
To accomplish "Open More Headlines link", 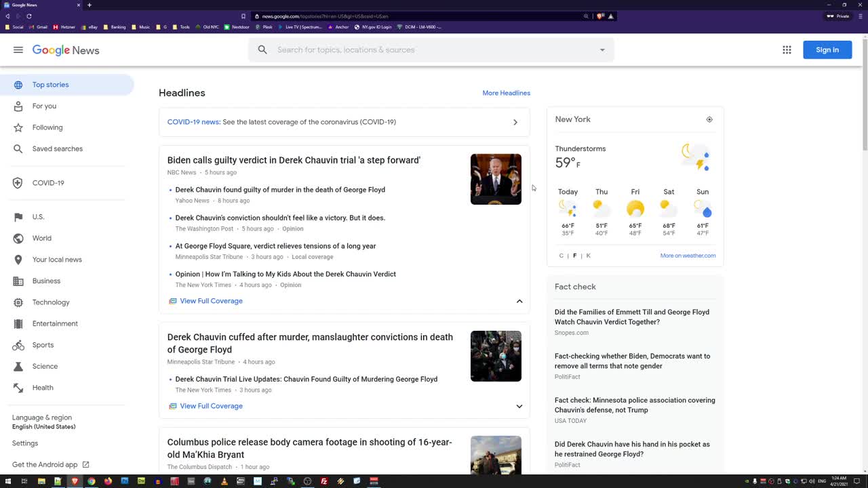I will click(x=506, y=93).
